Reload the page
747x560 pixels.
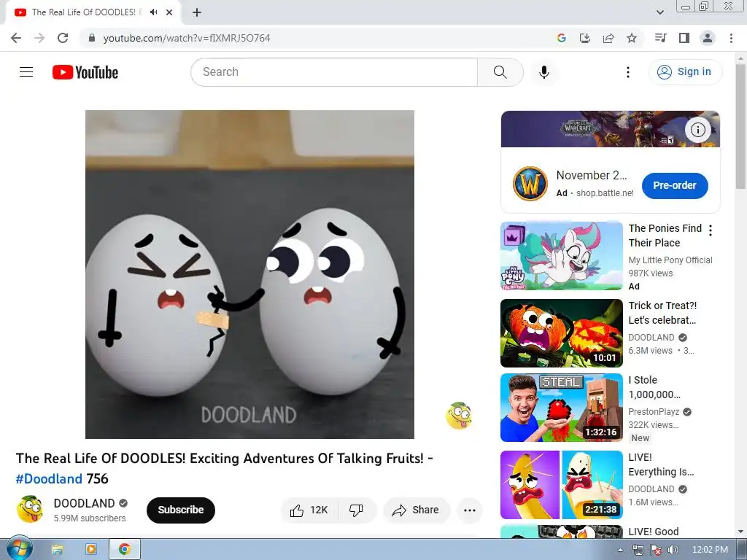[63, 38]
